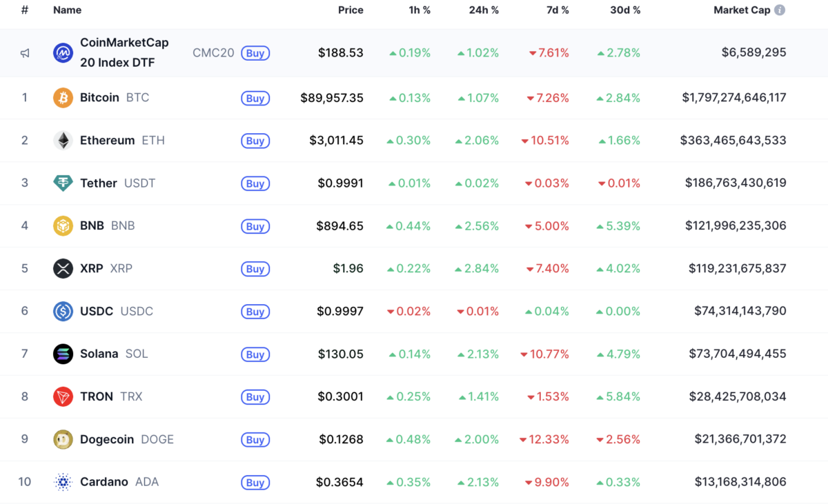828x504 pixels.
Task: Open the Market Cap info icon
Action: (x=780, y=10)
